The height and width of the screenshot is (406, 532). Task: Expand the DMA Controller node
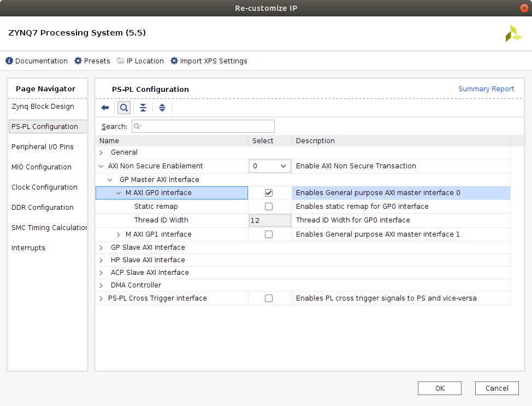101,285
